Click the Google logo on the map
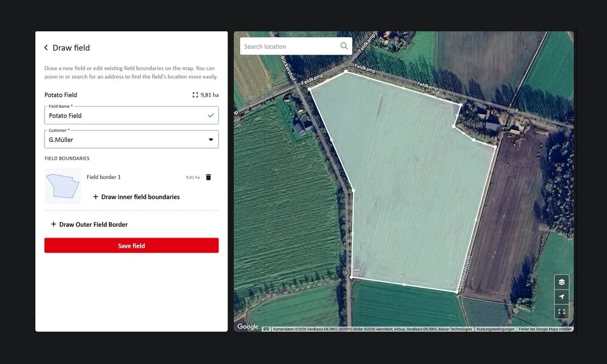Screen dimensions: 607x364 pyautogui.click(x=248, y=327)
